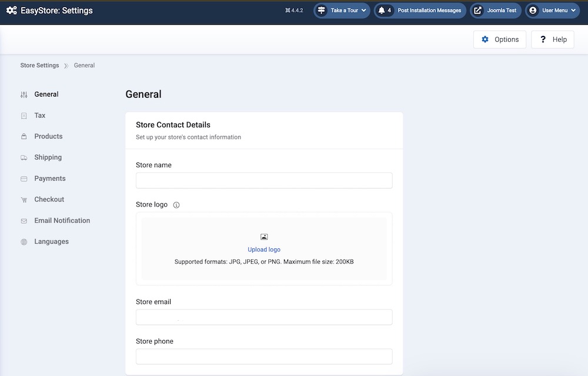588x376 pixels.
Task: Click the Shipping truck icon
Action: tap(24, 158)
